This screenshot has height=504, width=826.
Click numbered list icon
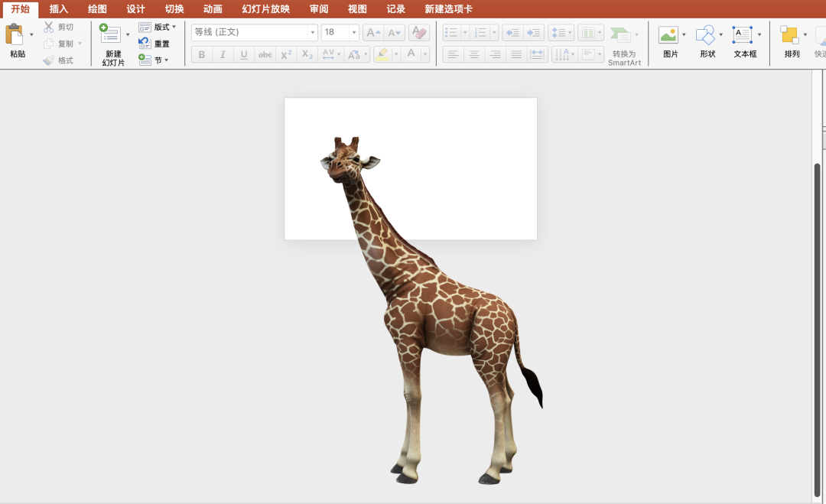point(481,33)
